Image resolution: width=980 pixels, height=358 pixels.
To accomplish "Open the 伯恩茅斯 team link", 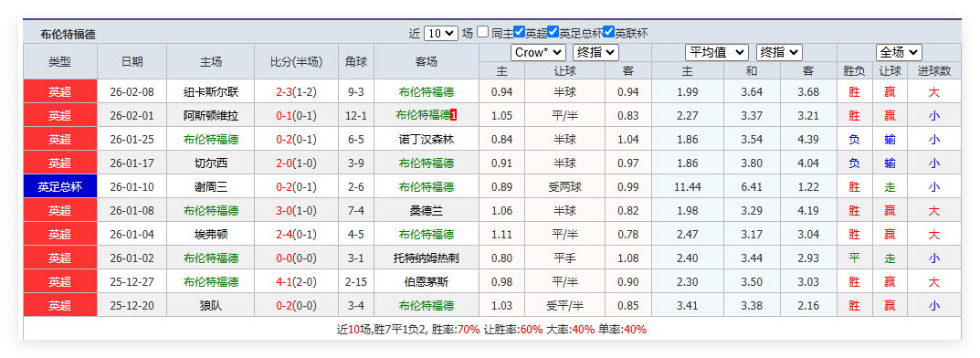I will [427, 282].
